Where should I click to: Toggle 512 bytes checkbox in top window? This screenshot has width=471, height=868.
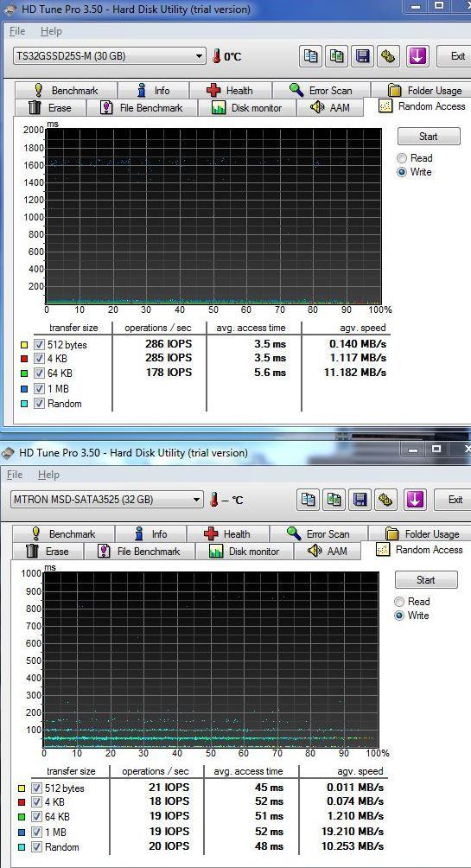pyautogui.click(x=39, y=344)
